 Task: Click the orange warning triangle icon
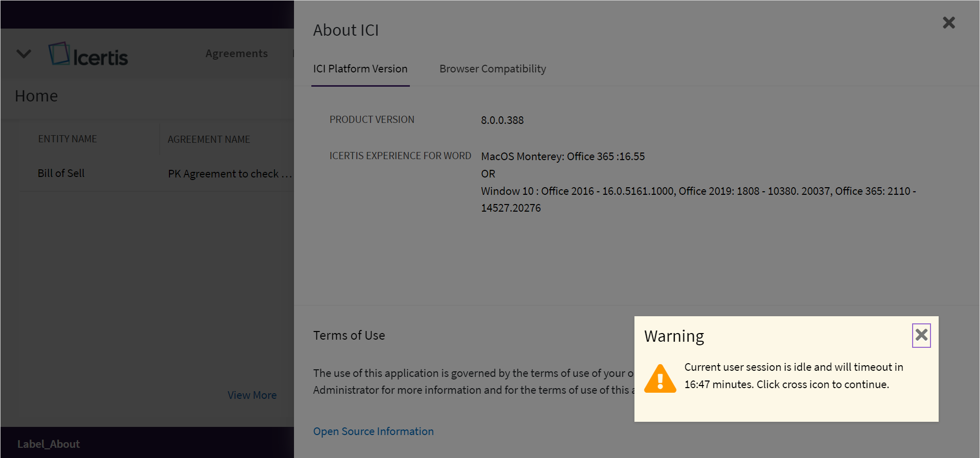click(660, 378)
